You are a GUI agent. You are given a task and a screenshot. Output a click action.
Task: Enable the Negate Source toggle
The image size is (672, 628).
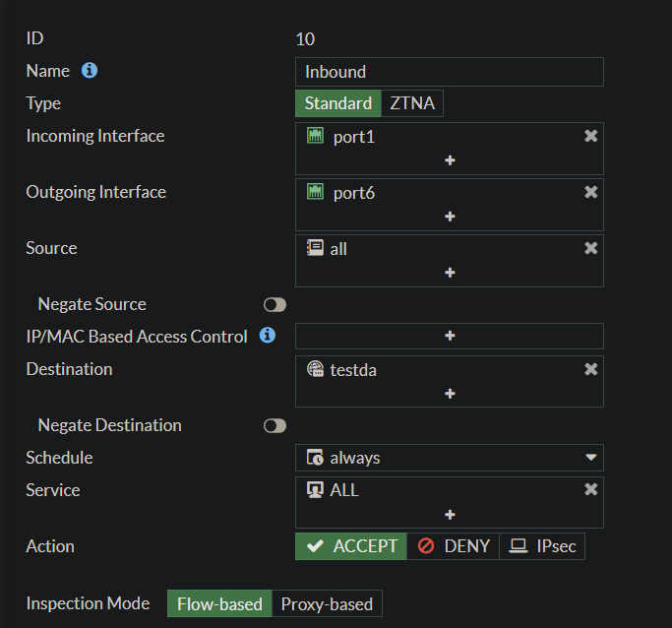(275, 305)
